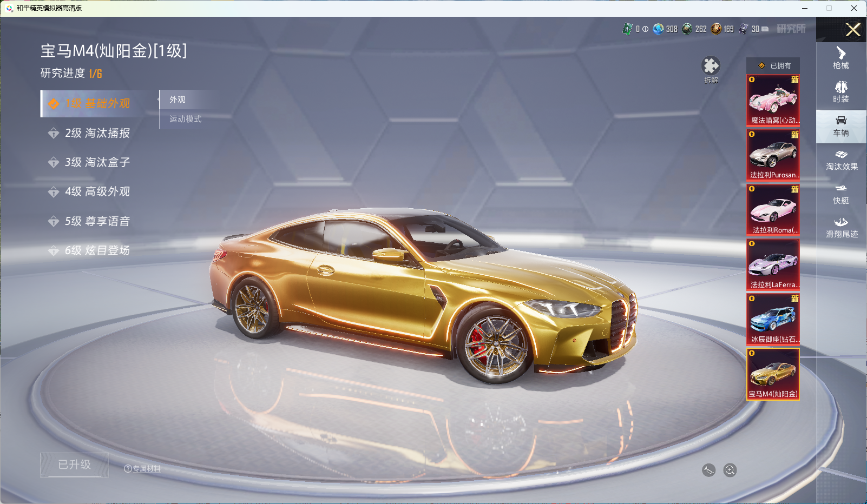Open the 专属材料 exclusive materials help
Screen dimensions: 867x504
[x=142, y=469]
